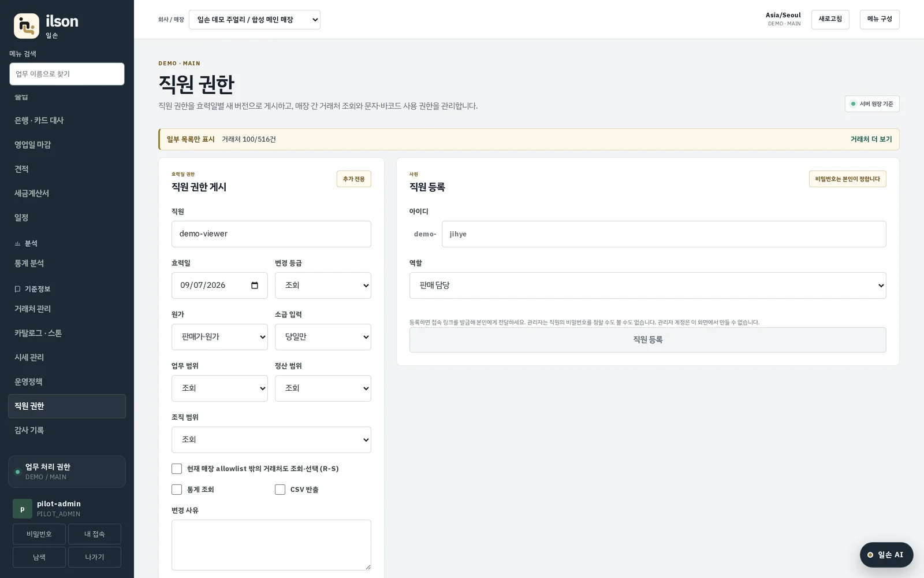Click the 비밀번호 button under pilot-admin
This screenshot has width=924, height=578.
(x=39, y=534)
